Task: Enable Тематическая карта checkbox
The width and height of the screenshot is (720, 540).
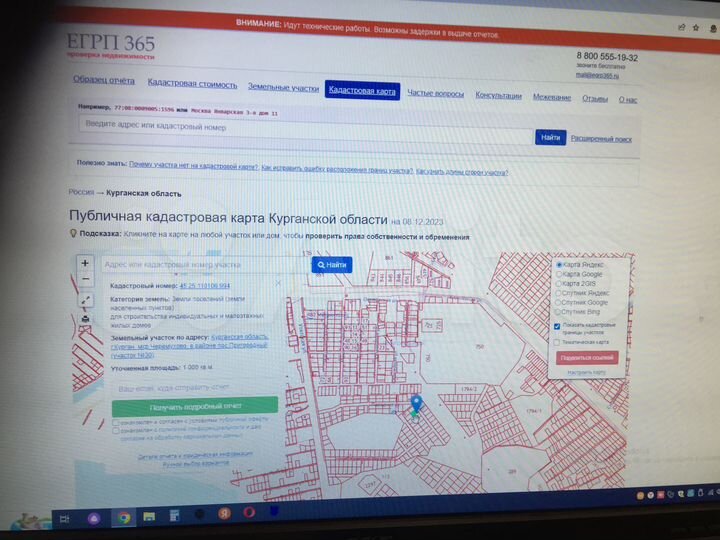Action: pos(557,342)
